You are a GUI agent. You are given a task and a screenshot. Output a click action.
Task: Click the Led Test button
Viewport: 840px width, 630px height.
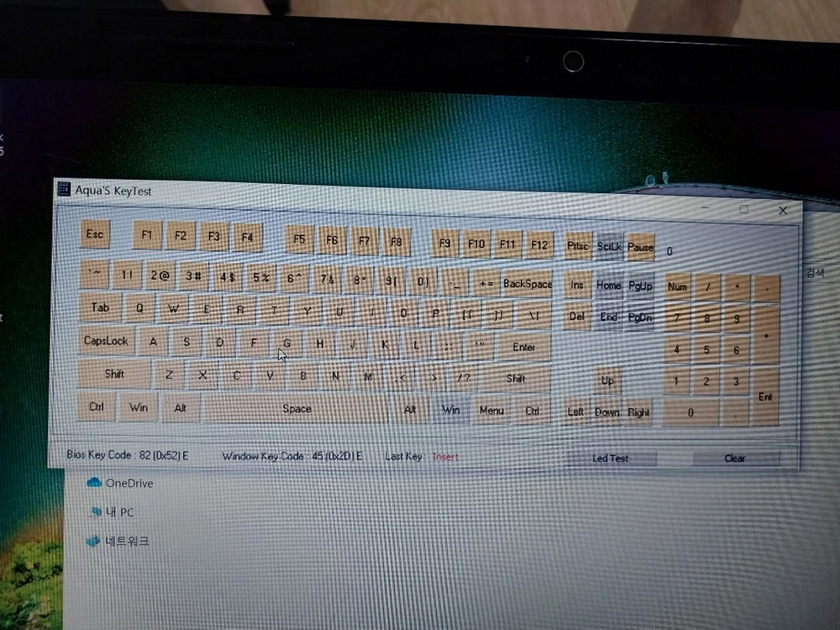pyautogui.click(x=612, y=459)
